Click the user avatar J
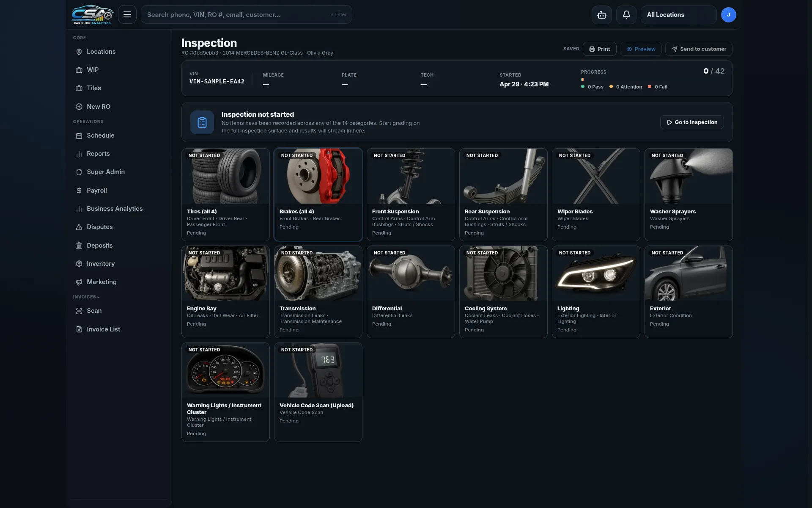812x508 pixels. [728, 15]
